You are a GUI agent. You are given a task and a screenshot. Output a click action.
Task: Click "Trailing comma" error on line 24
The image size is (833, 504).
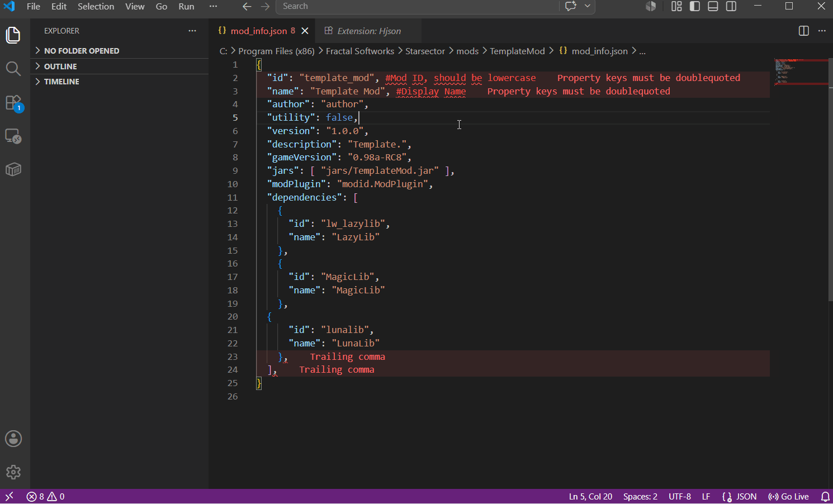point(337,369)
